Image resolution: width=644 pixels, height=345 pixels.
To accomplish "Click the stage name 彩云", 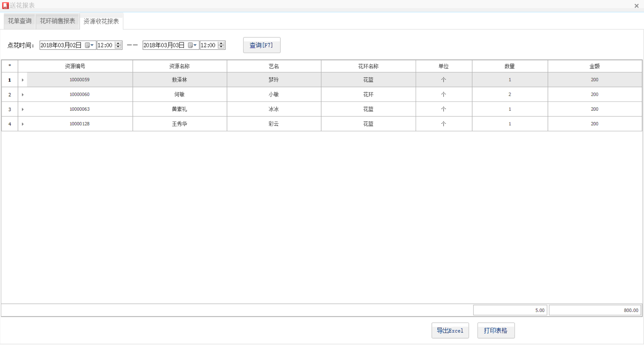I will coord(274,124).
